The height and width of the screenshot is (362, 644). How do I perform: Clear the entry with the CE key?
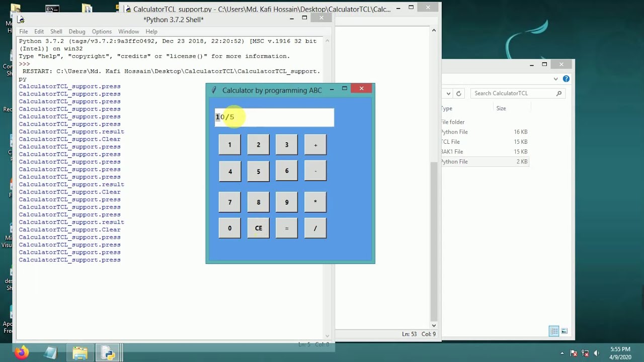(x=259, y=228)
